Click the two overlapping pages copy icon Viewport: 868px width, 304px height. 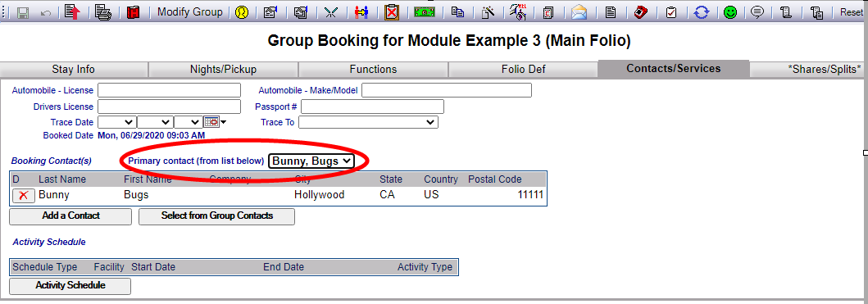457,12
